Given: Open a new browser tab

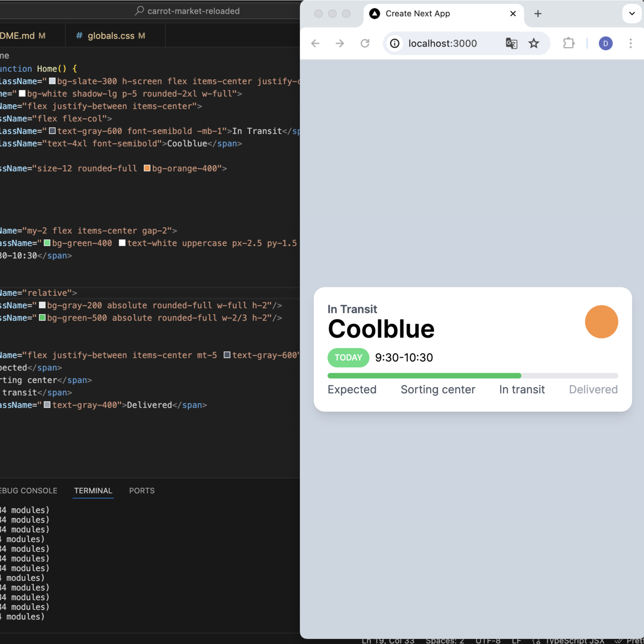Looking at the screenshot, I should pos(538,13).
